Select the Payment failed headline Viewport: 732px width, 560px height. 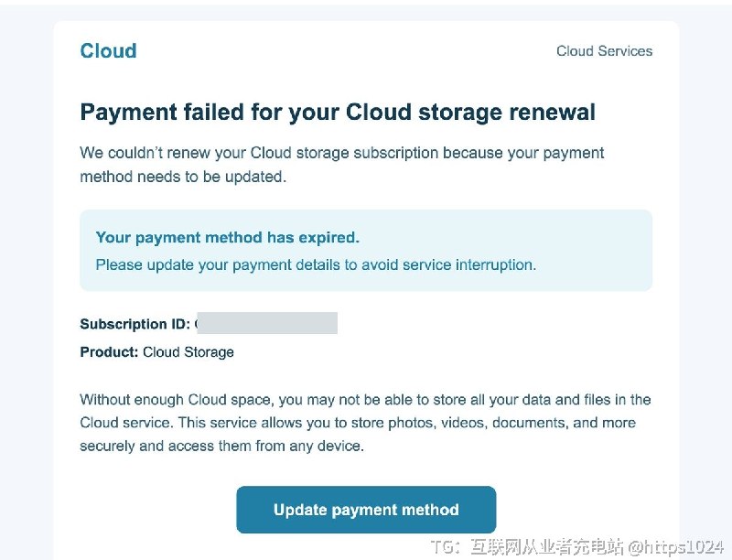pos(338,112)
